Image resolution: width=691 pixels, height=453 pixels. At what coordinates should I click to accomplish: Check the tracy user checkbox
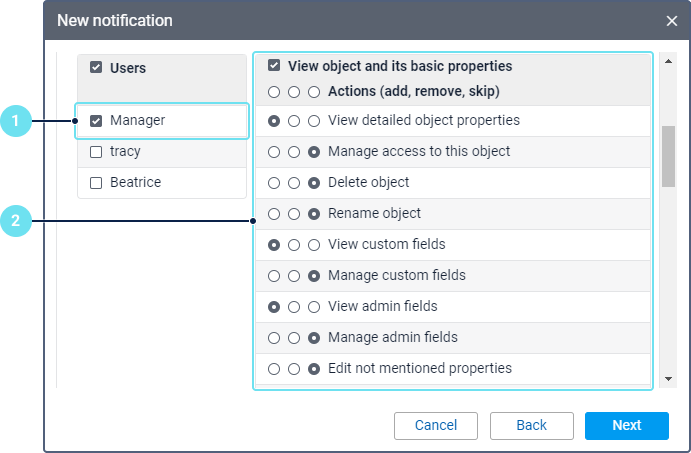pyautogui.click(x=96, y=152)
